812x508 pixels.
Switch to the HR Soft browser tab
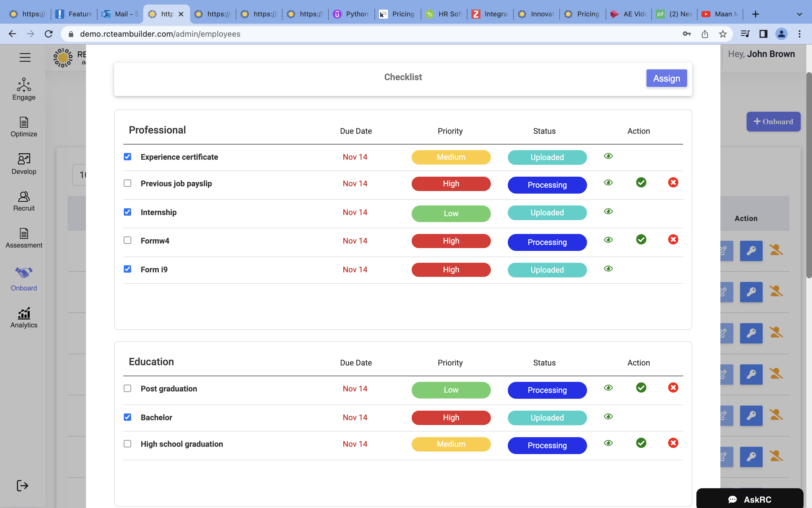coord(443,14)
